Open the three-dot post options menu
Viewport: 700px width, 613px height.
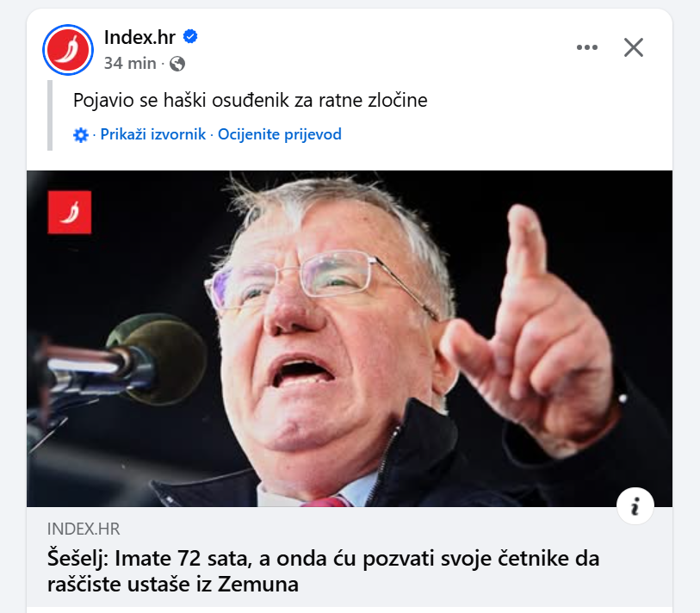click(587, 47)
